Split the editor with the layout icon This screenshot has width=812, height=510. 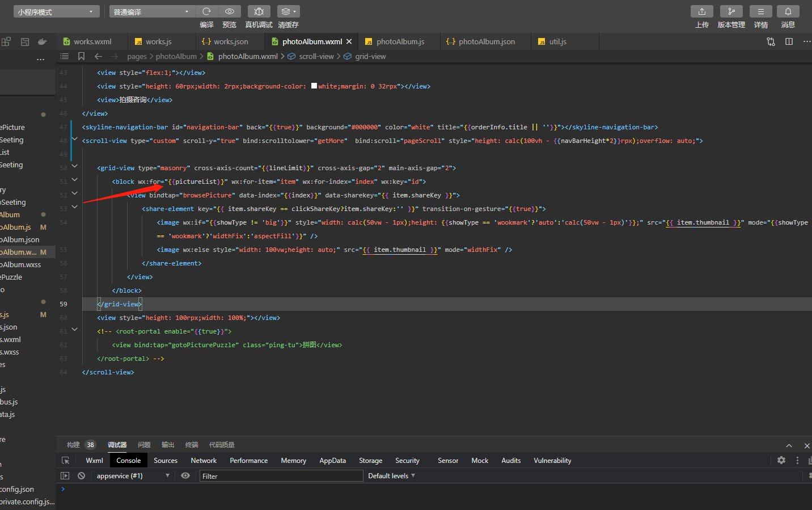pyautogui.click(x=789, y=41)
